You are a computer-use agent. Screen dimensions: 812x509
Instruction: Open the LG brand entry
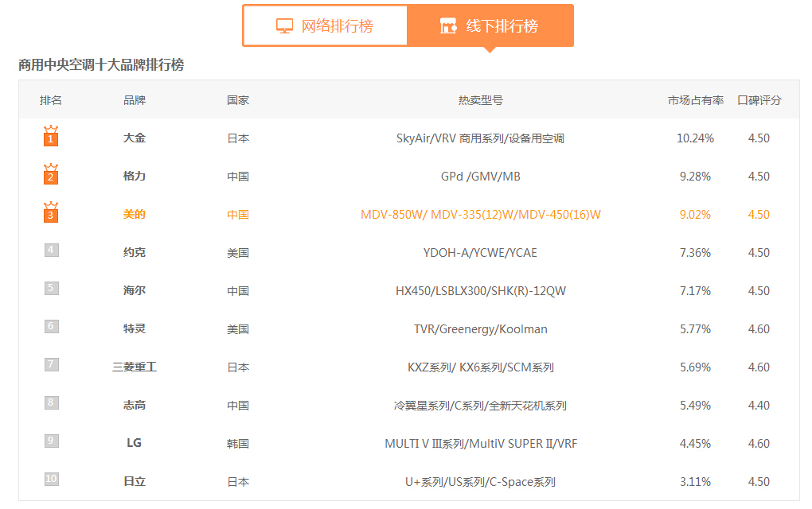point(135,443)
